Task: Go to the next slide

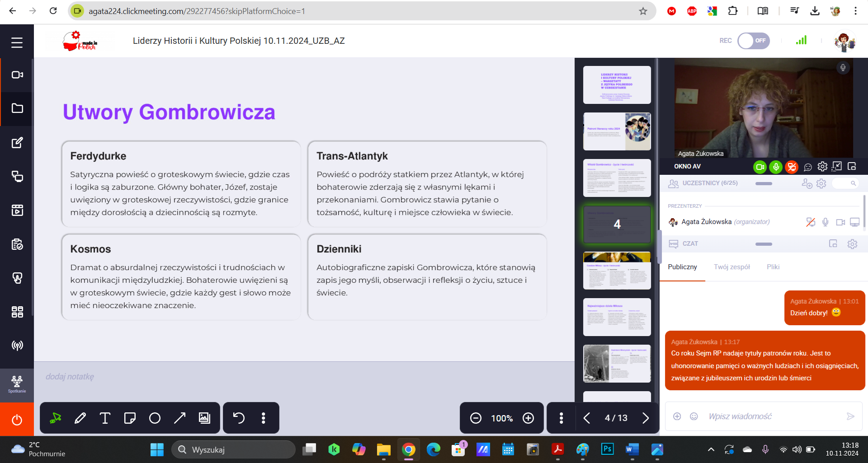Action: click(645, 418)
